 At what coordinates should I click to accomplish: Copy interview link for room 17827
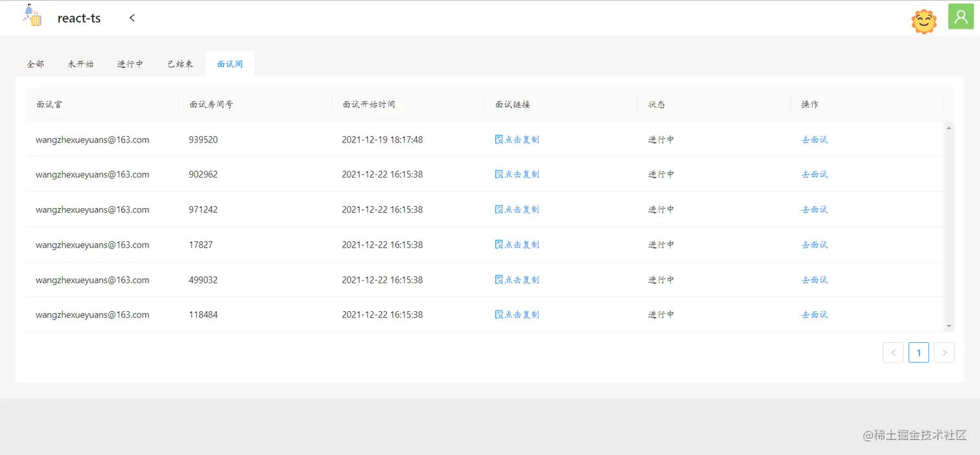[x=517, y=244]
